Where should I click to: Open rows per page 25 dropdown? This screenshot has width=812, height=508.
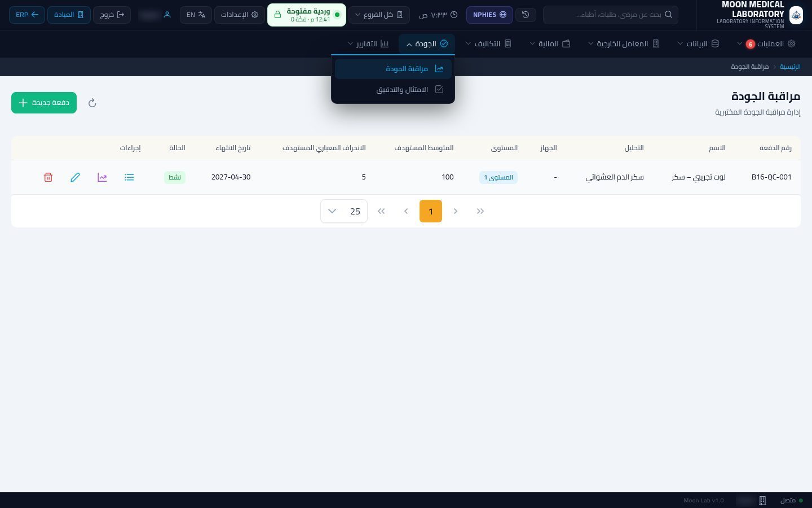tap(344, 211)
